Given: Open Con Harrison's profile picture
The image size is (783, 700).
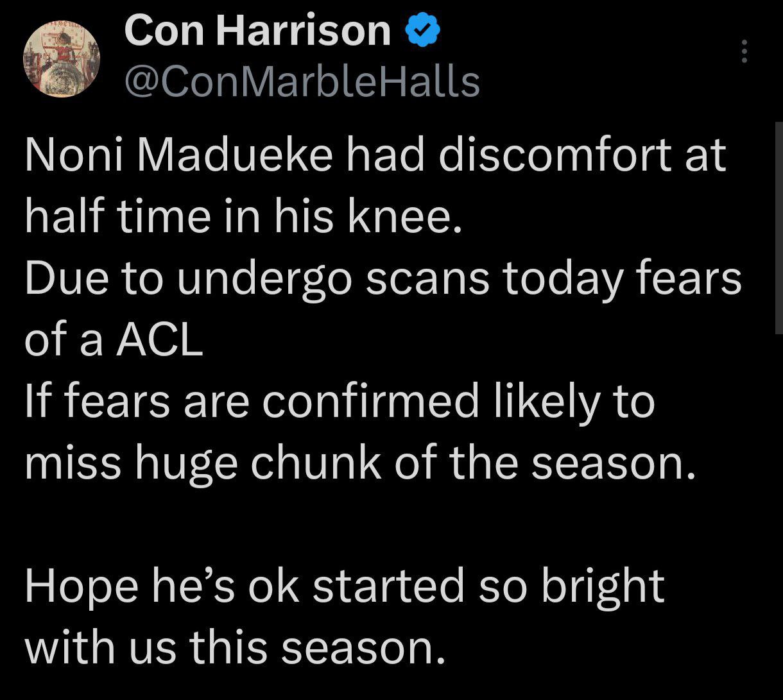Looking at the screenshot, I should point(62,59).
